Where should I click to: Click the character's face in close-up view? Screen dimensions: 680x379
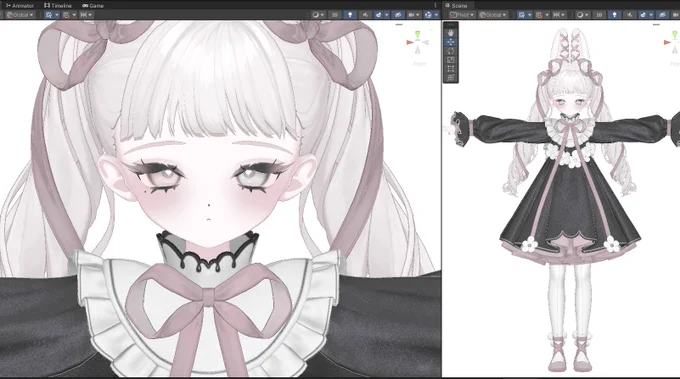[208, 191]
